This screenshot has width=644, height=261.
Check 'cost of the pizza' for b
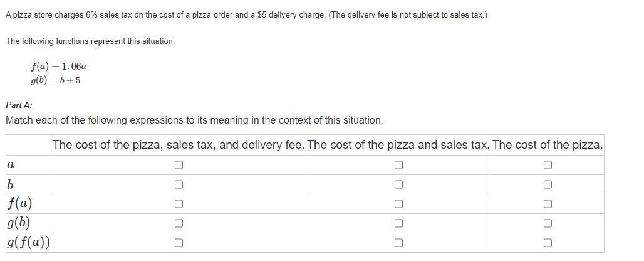click(548, 184)
